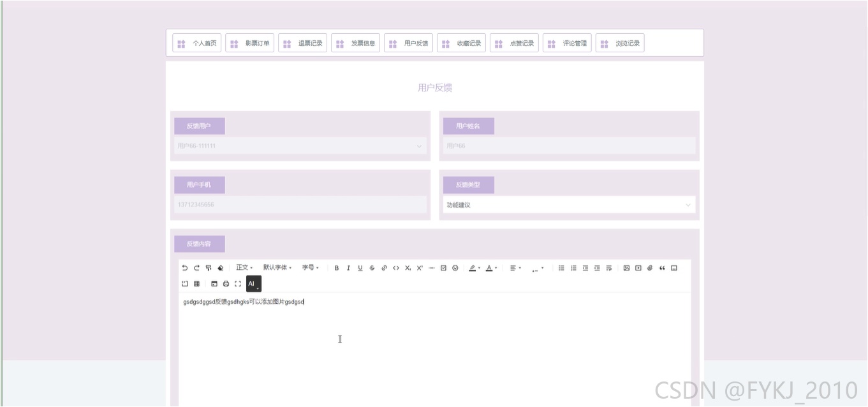Click the 用户手机 phone number field
Viewport: 868px width, 407px height.
300,205
